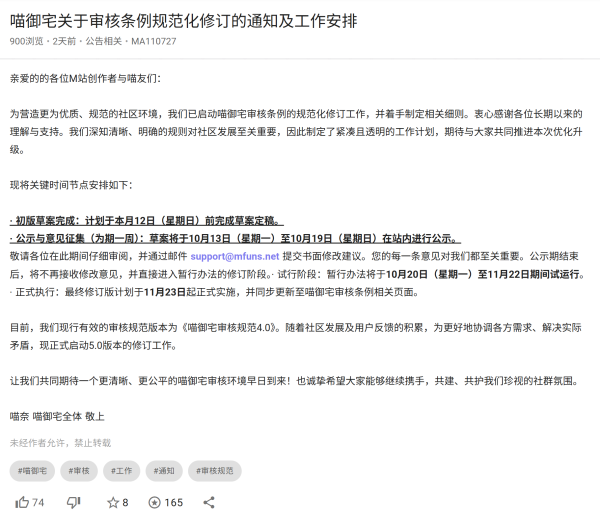The image size is (600, 526).
Task: Select the #喵御宅 tag
Action: [x=36, y=469]
